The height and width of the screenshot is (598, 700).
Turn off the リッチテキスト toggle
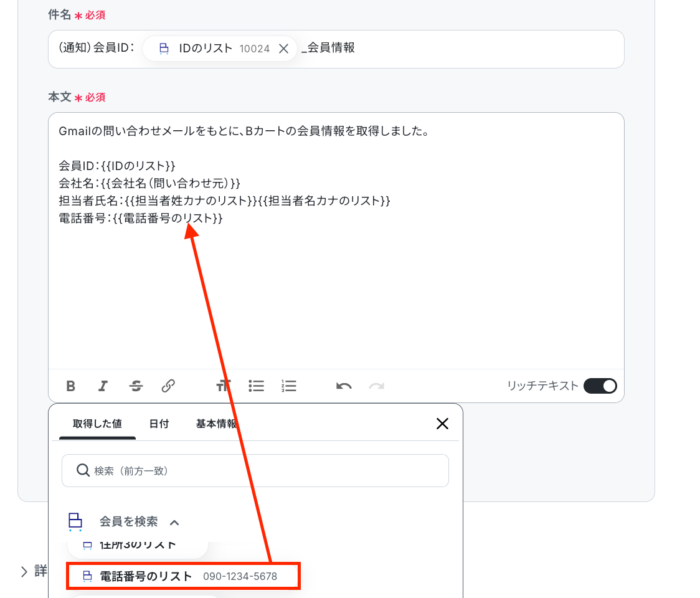pos(600,386)
